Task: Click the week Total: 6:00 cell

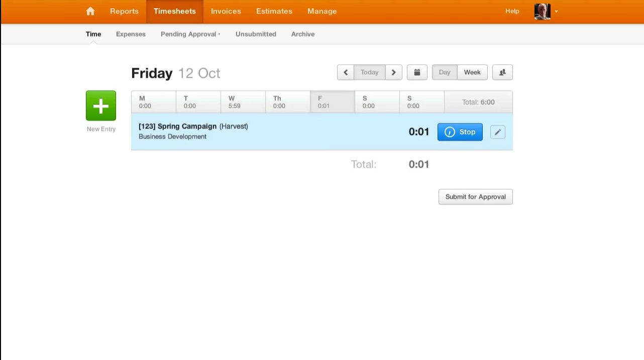Action: (478, 102)
